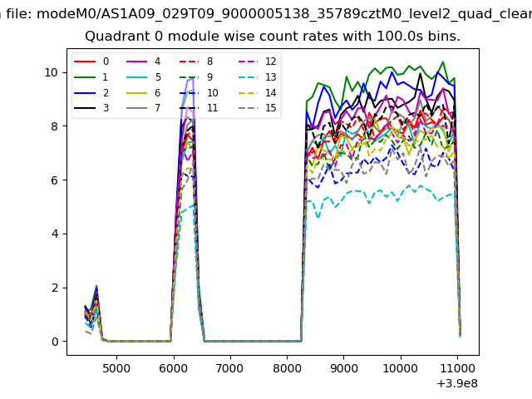
Task: Click the red line swatch for module 0
Action: click(x=86, y=62)
